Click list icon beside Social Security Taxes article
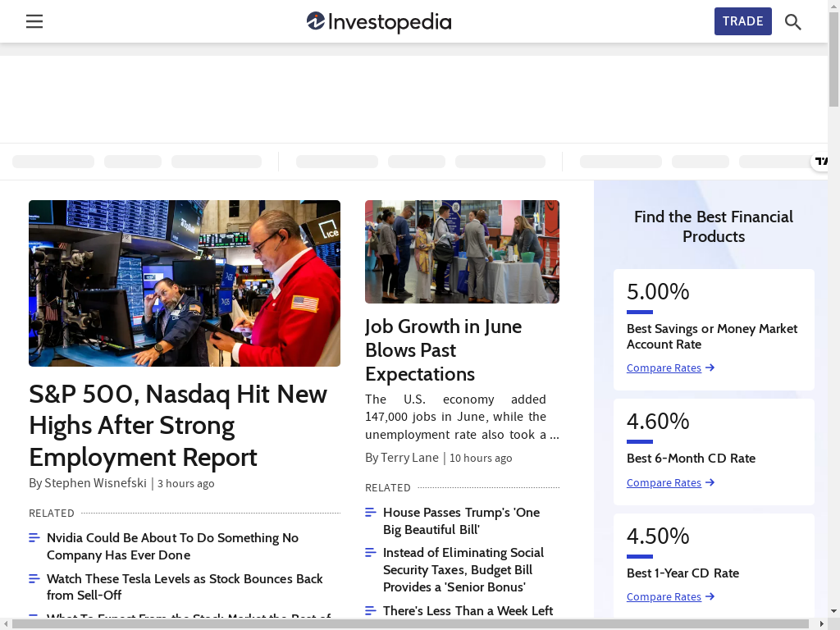This screenshot has height=630, width=840. [x=371, y=553]
